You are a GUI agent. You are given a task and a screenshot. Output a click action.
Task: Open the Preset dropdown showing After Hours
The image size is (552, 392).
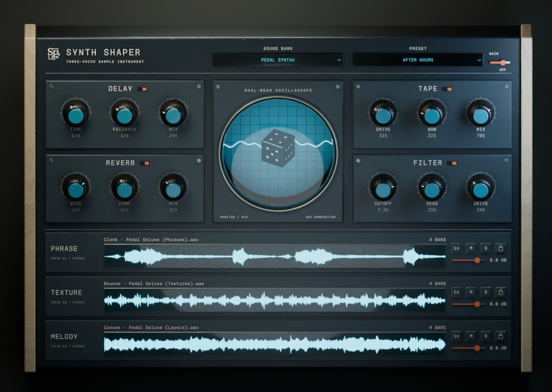click(x=418, y=60)
